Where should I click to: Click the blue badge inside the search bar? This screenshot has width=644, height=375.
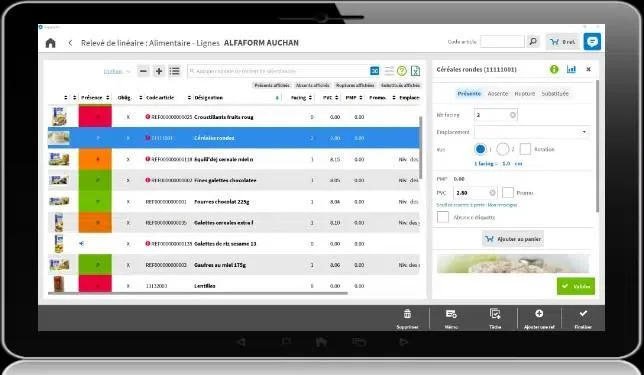(x=375, y=71)
